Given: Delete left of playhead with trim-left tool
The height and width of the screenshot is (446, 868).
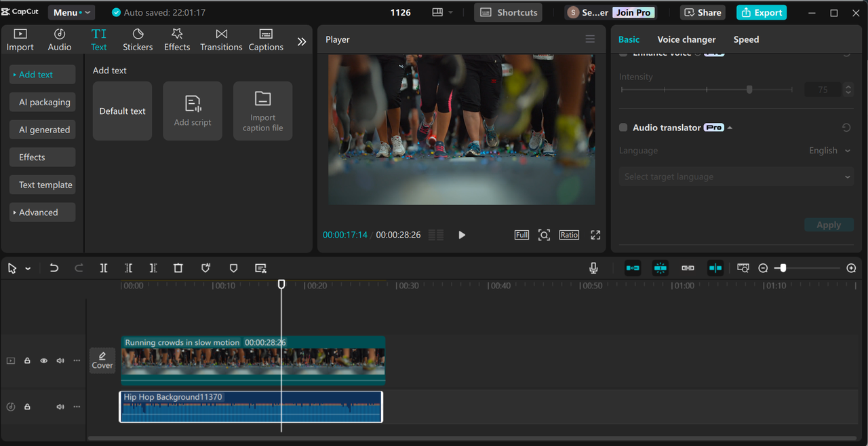Looking at the screenshot, I should (x=128, y=268).
